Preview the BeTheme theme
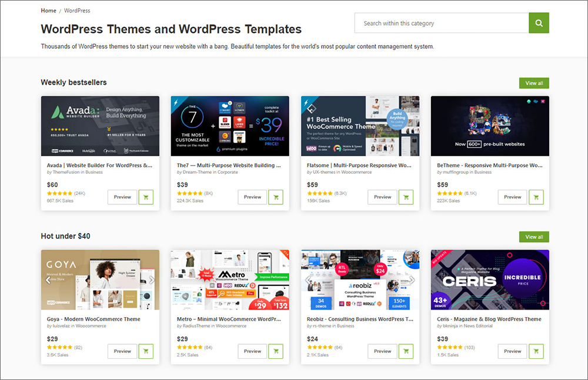 pyautogui.click(x=512, y=197)
